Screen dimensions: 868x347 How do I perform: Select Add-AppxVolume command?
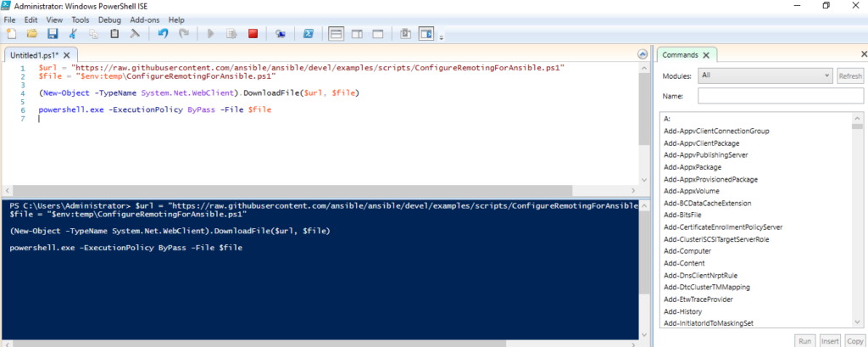[692, 191]
